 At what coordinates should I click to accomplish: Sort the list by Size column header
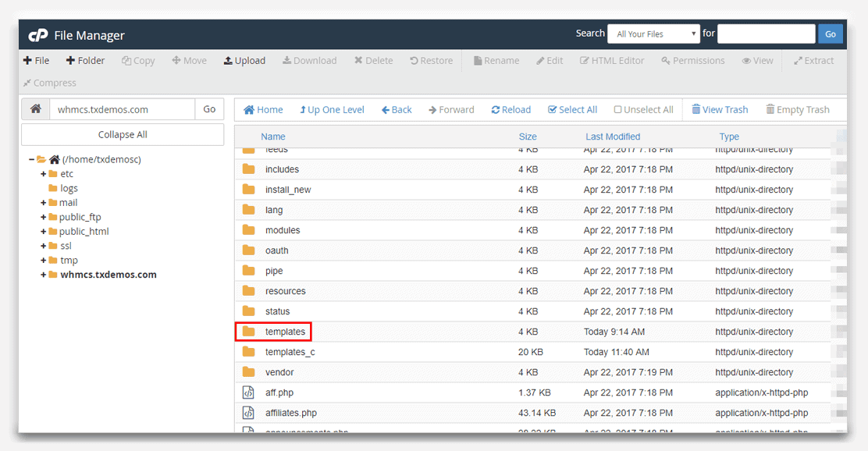pos(528,137)
